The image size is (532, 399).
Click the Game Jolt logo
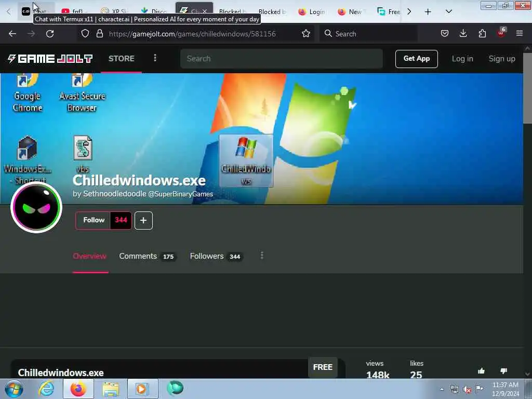point(50,59)
